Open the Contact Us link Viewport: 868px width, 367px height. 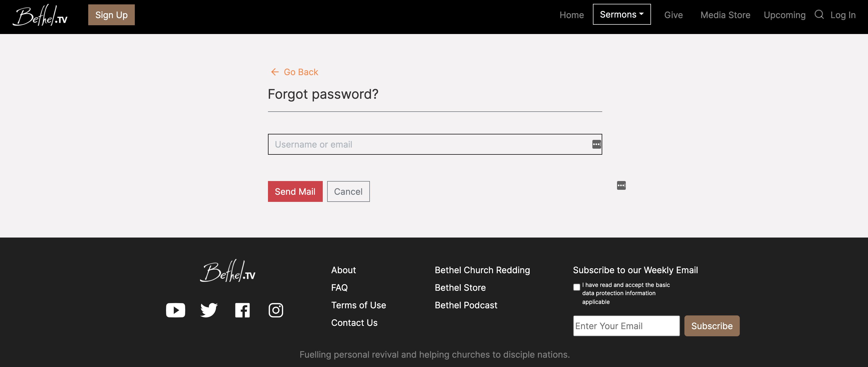coord(354,323)
